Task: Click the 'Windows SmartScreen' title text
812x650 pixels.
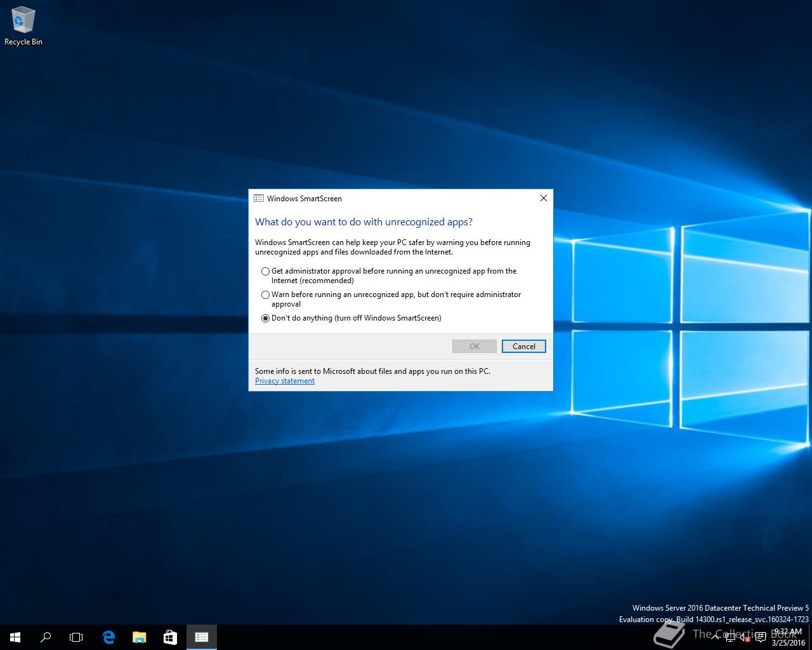Action: pos(304,199)
